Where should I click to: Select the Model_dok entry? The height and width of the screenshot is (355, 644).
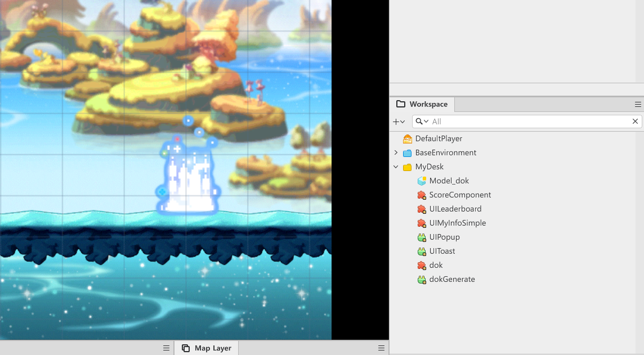(449, 181)
